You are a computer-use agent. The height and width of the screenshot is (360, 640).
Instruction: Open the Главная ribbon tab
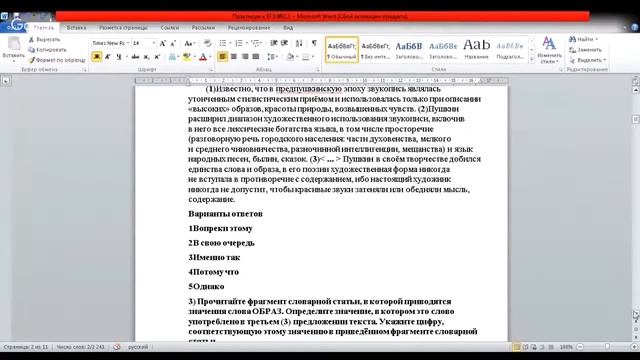pos(44,28)
